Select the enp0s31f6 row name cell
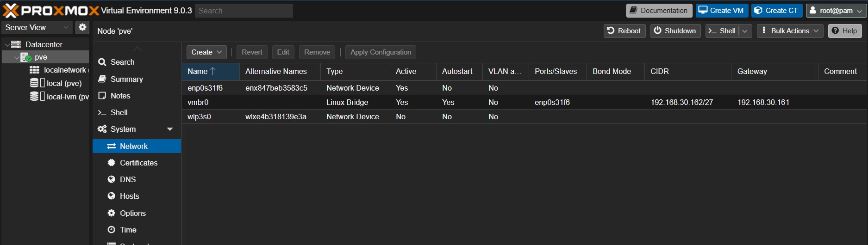 (205, 88)
